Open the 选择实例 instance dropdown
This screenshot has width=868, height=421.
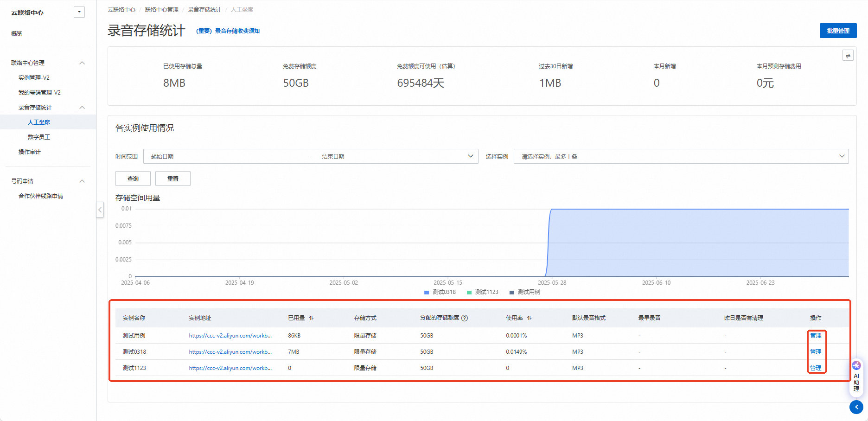(x=681, y=156)
